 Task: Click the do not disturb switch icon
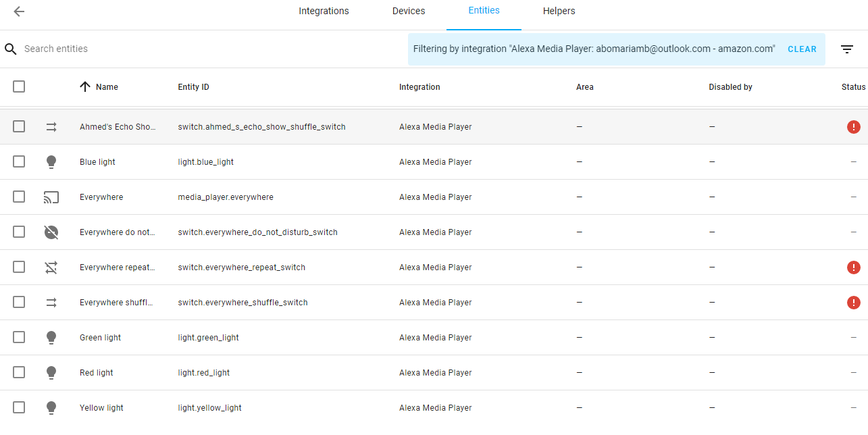tap(51, 232)
